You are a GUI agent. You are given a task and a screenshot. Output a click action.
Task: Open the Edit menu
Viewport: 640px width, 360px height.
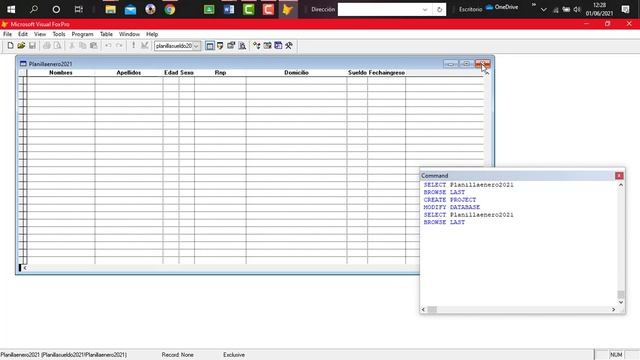(23, 34)
